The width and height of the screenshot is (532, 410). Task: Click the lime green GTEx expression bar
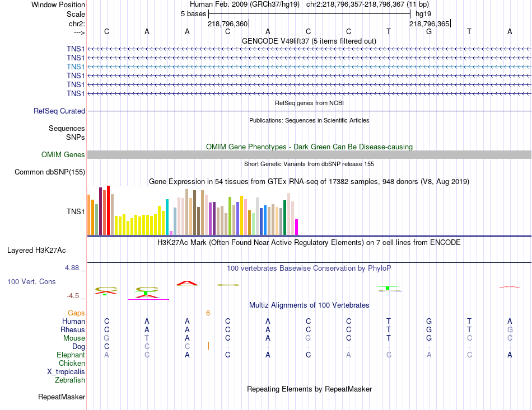230,216
